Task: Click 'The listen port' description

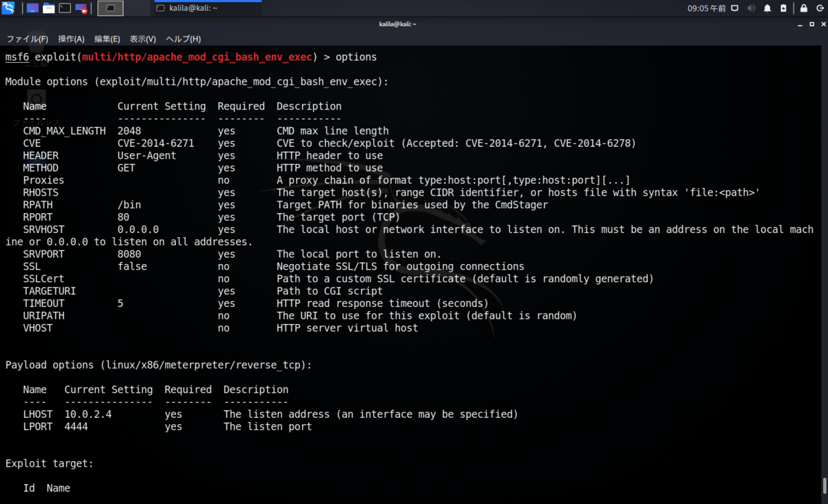Action: pos(268,427)
